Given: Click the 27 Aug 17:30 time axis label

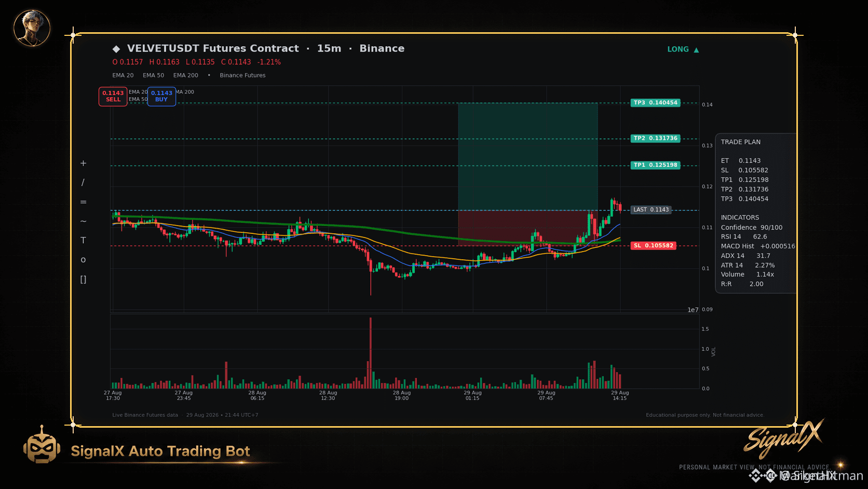Looking at the screenshot, I should click(113, 395).
